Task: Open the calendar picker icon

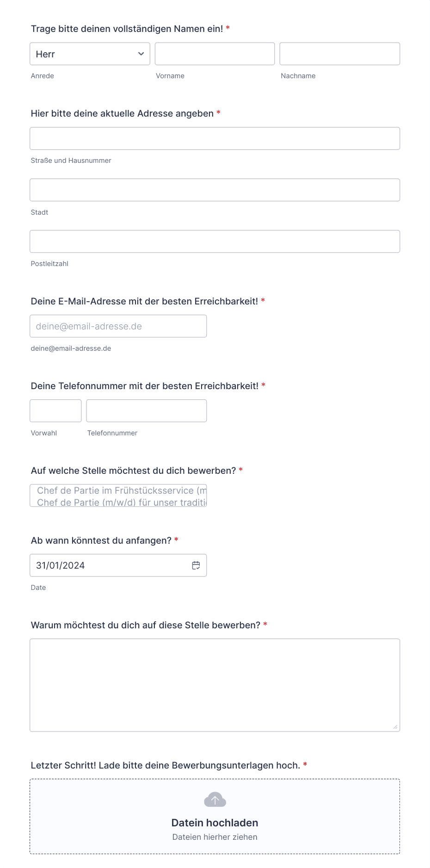Action: (196, 565)
